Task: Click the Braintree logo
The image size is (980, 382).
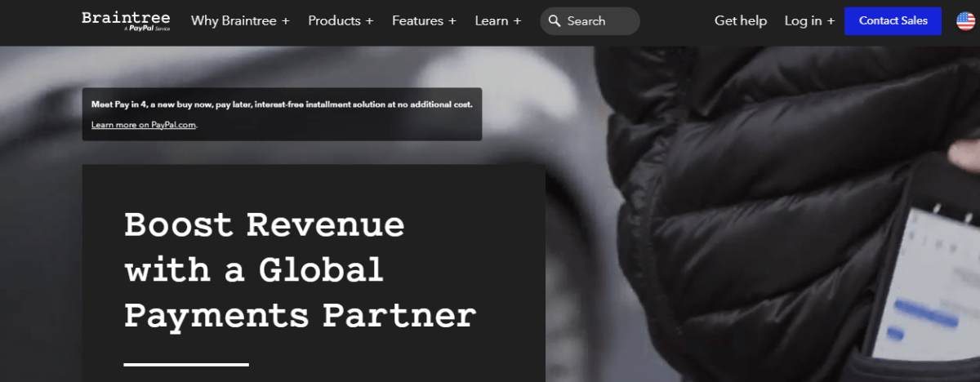Action: (x=126, y=20)
